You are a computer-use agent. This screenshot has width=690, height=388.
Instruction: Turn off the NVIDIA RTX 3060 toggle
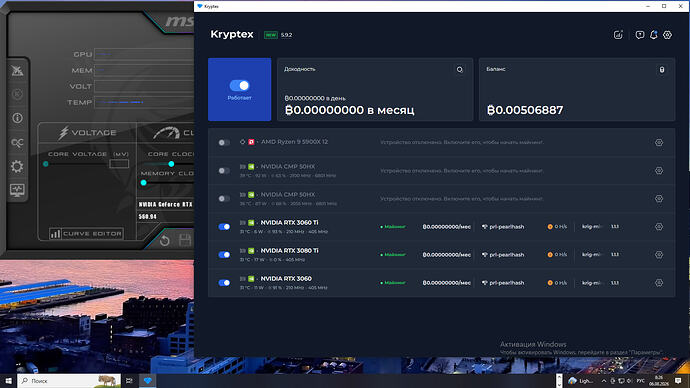[x=224, y=283]
